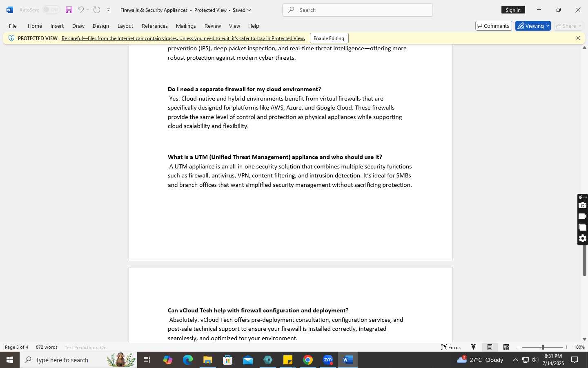Open the Mail app from taskbar
The height and width of the screenshot is (368, 588).
click(248, 360)
